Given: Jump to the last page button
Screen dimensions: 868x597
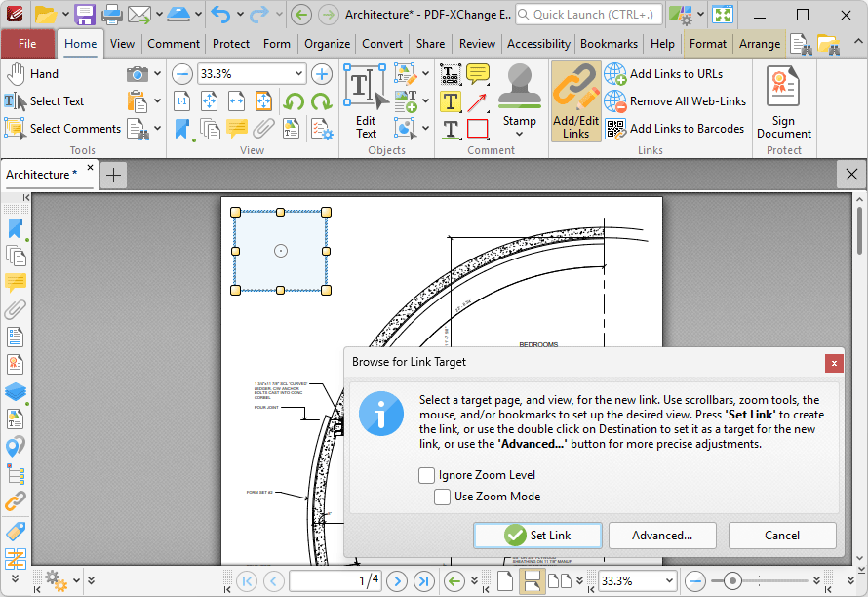Looking at the screenshot, I should (424, 581).
